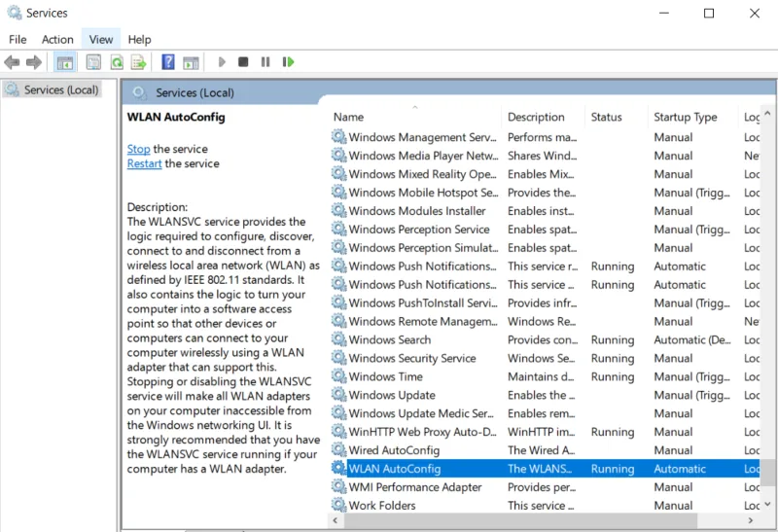Viewport: 778px width, 532px height.
Task: Sort by the Status column header
Action: coord(606,117)
